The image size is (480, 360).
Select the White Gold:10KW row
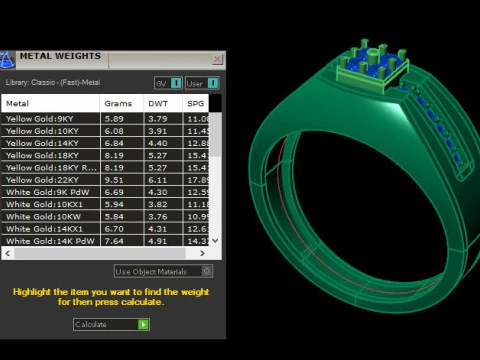105,217
